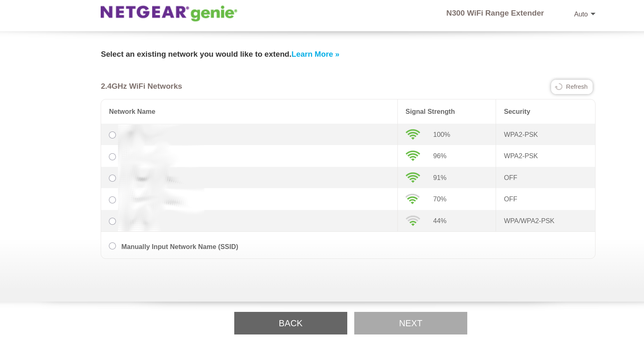Go to the previous step with BACK
This screenshot has height=339, width=644.
tap(291, 323)
